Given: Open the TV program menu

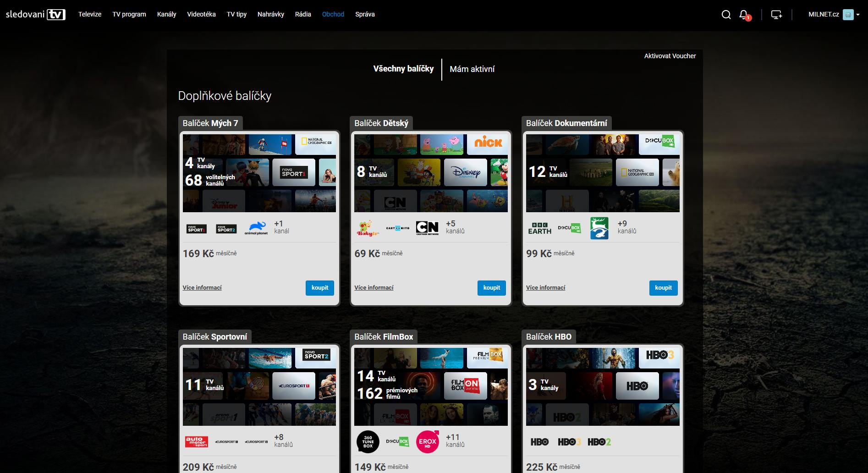Looking at the screenshot, I should 129,14.
